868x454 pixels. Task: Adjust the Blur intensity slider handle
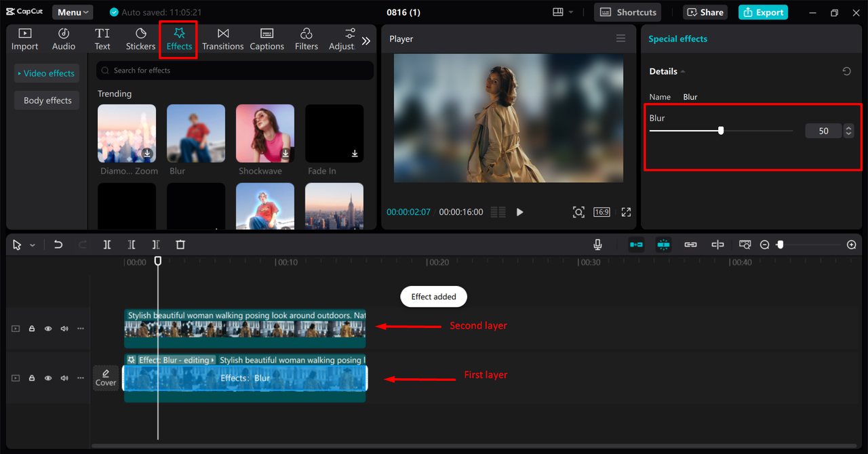coord(721,131)
